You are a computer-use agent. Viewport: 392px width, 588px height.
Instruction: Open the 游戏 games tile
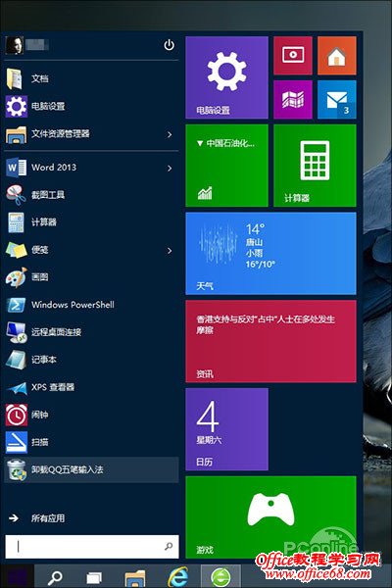(x=270, y=517)
